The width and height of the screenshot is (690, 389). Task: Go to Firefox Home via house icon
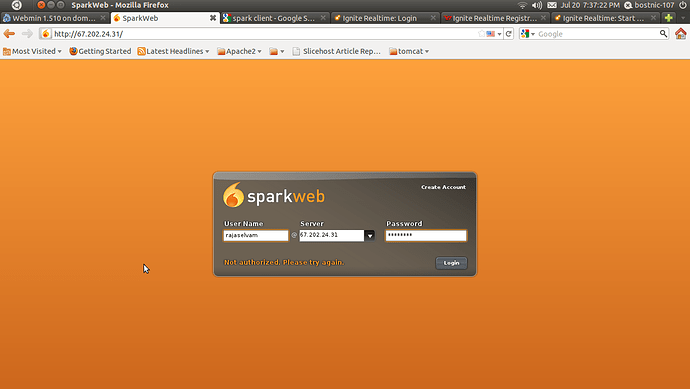pyautogui.click(x=680, y=34)
